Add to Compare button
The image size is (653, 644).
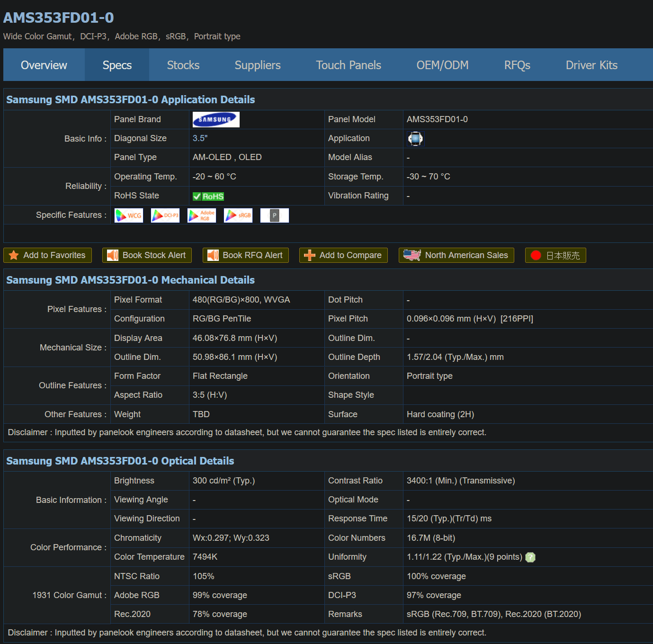point(343,255)
